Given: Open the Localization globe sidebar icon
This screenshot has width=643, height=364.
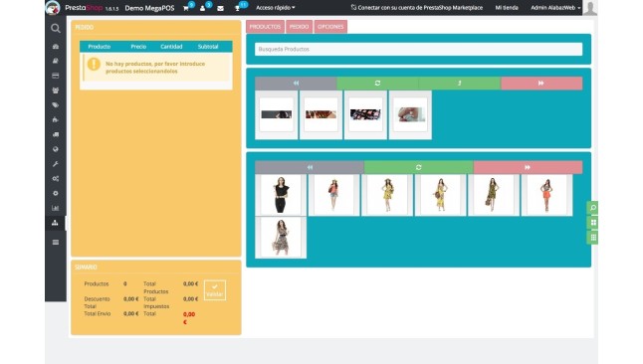Looking at the screenshot, I should pos(56,149).
